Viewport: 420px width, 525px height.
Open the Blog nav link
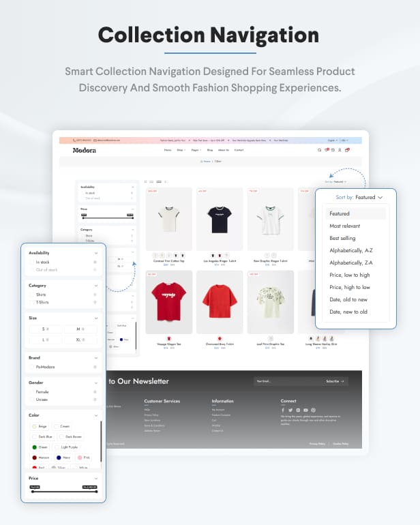210,150
